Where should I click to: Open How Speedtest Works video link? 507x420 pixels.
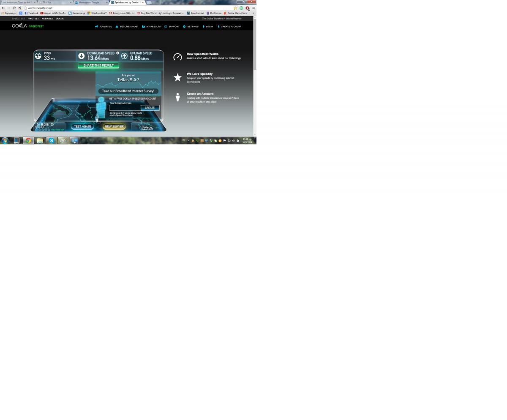click(203, 54)
